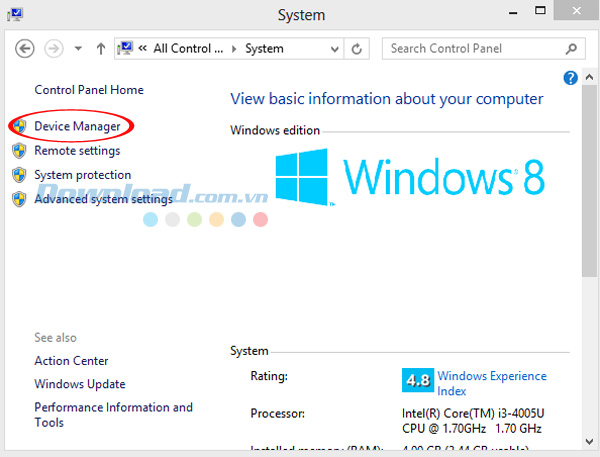Click the shield icon beside Remote settings

pyautogui.click(x=19, y=150)
